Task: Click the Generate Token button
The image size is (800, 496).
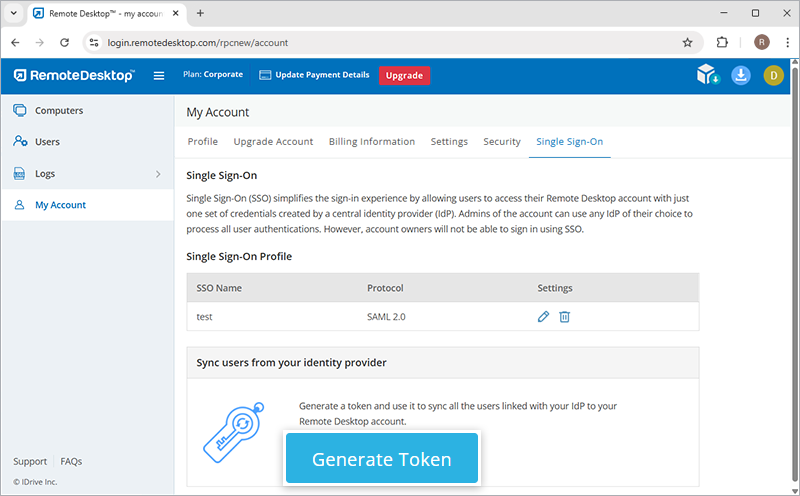Action: (x=382, y=460)
